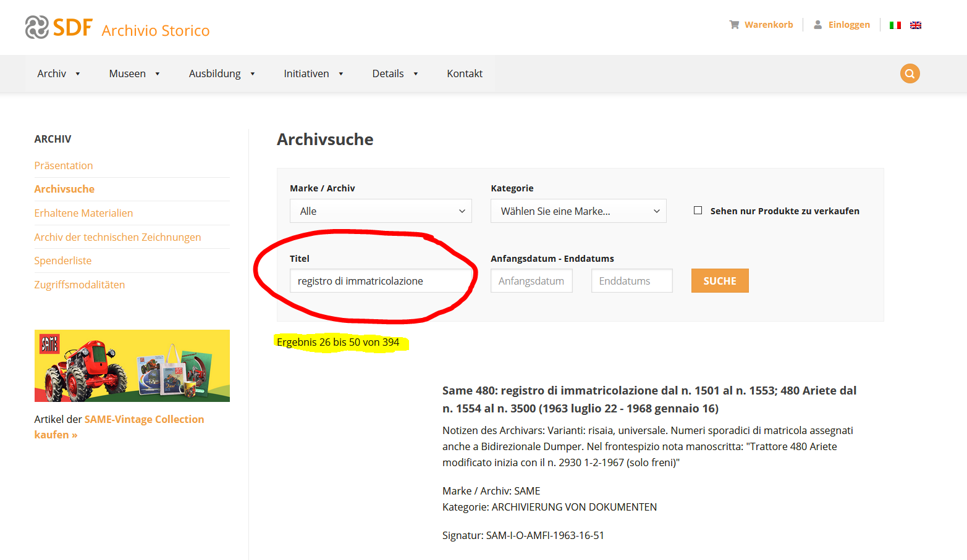Open the Kategorie dropdown
Viewport: 967px width, 560px height.
(578, 211)
